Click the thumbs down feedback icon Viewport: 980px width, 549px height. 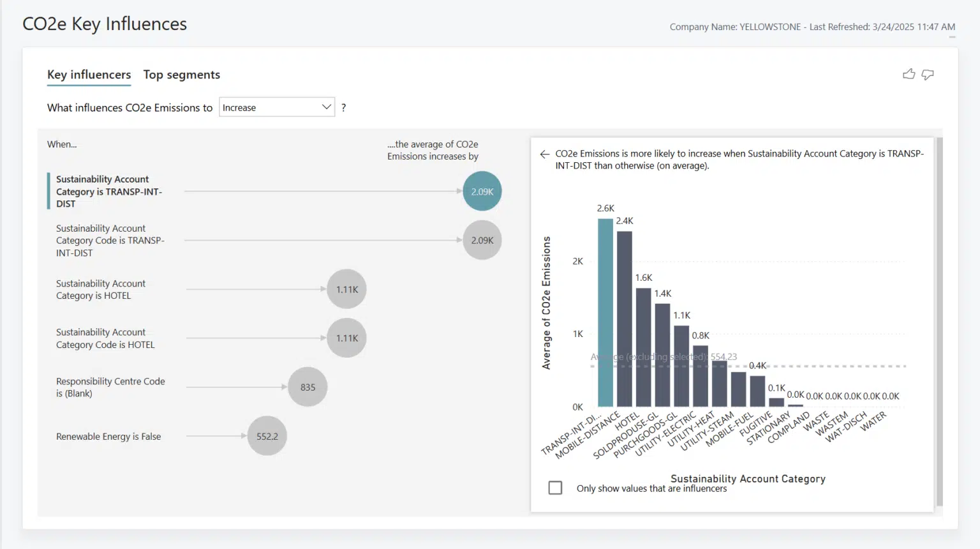tap(928, 75)
